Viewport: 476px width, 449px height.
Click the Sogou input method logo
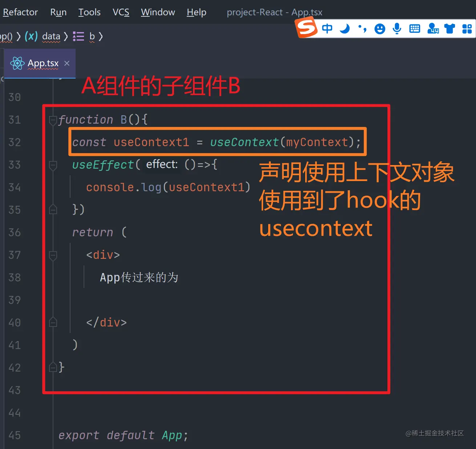point(306,28)
